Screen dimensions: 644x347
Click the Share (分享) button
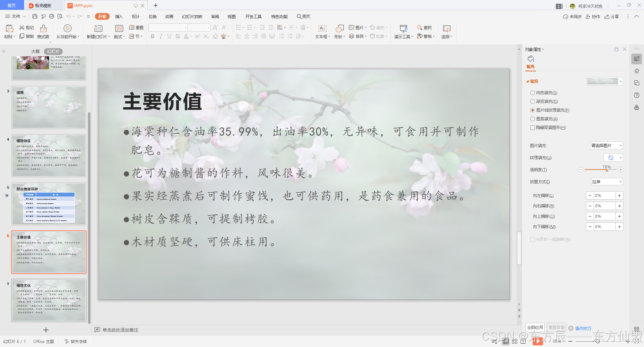pyautogui.click(x=612, y=16)
